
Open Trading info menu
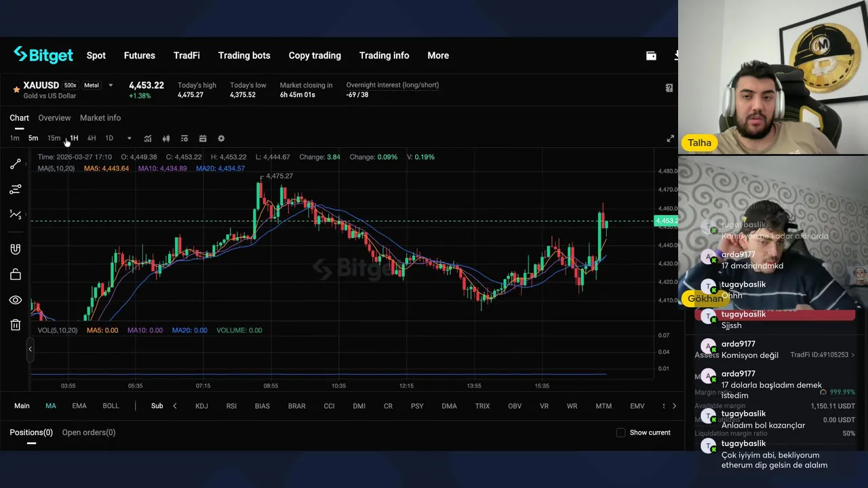pos(384,56)
